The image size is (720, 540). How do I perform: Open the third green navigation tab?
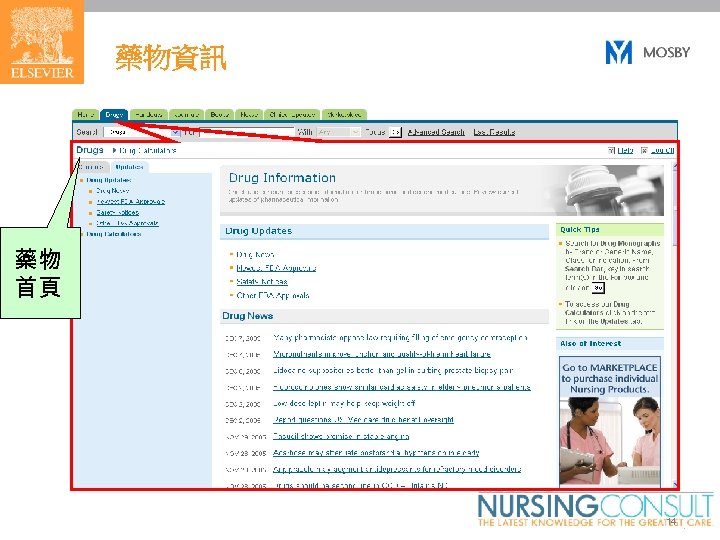149,114
